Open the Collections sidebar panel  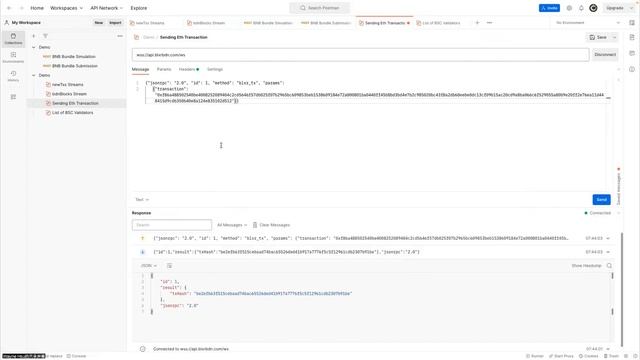pyautogui.click(x=13, y=39)
